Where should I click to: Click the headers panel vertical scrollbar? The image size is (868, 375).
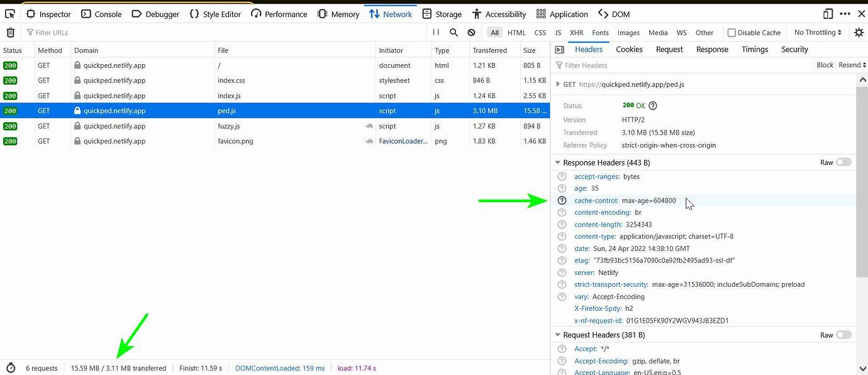[x=862, y=182]
